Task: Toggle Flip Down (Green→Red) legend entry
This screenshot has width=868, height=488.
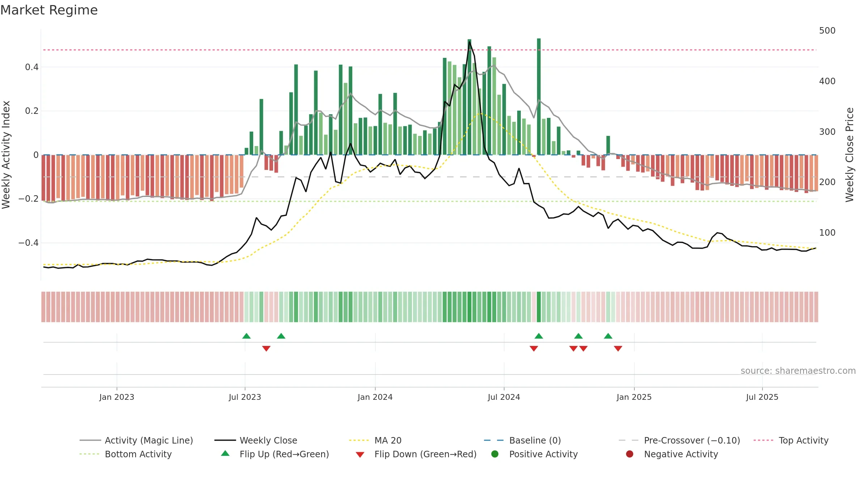Action: pyautogui.click(x=416, y=454)
